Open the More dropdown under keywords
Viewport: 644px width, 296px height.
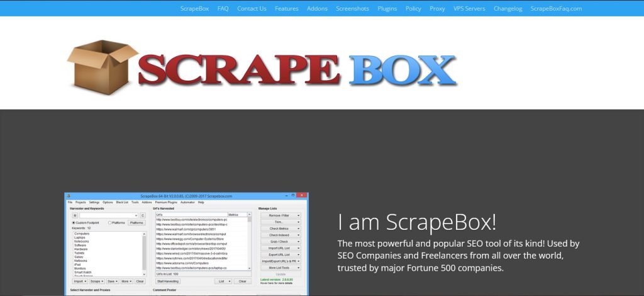(127, 281)
